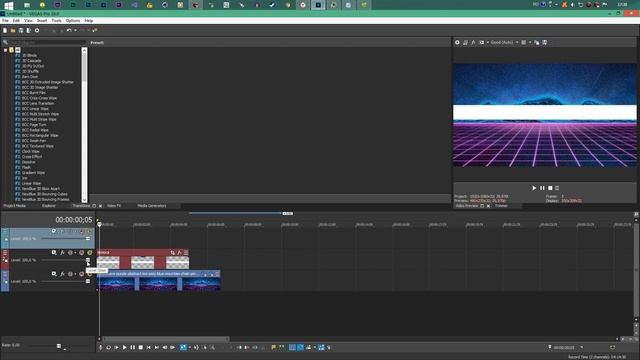
Task: Select the Gradient Wipe transition
Action: click(x=33, y=173)
